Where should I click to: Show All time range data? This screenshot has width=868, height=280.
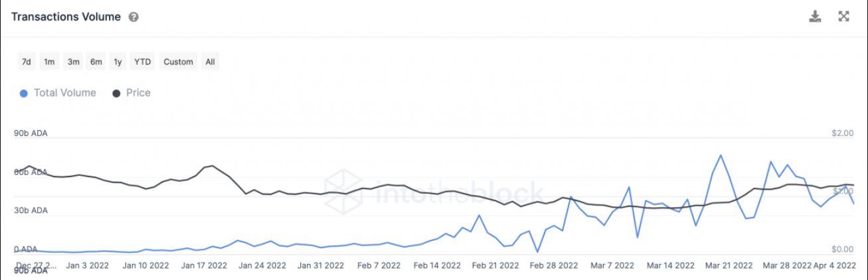tap(210, 62)
